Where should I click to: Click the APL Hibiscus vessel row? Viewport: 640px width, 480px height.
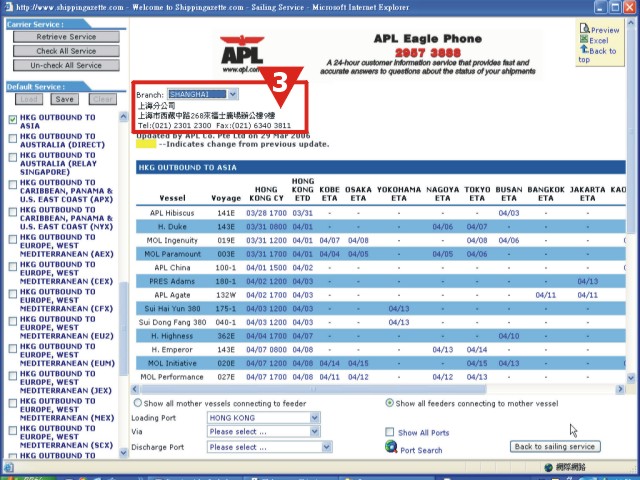pos(380,213)
